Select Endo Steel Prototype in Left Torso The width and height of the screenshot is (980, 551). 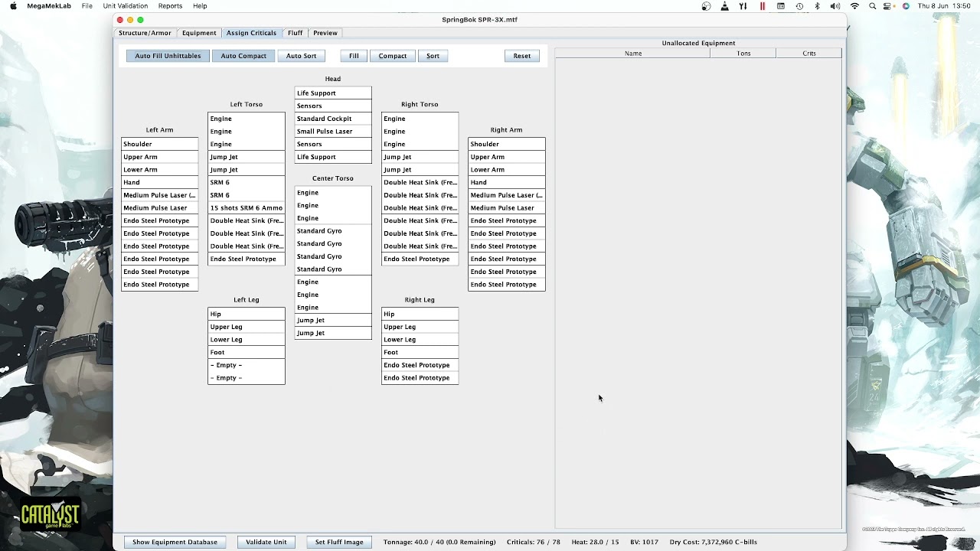[247, 259]
